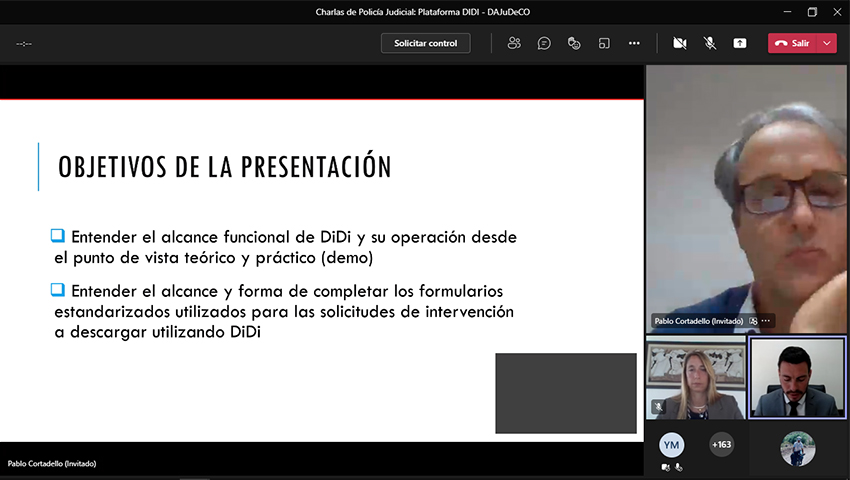The width and height of the screenshot is (850, 480).
Task: Click the meeting duration timer
Action: point(24,44)
